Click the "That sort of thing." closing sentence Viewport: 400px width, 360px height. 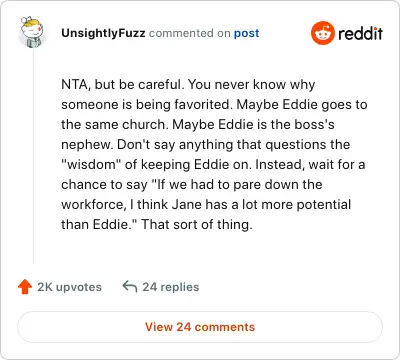[x=197, y=224]
